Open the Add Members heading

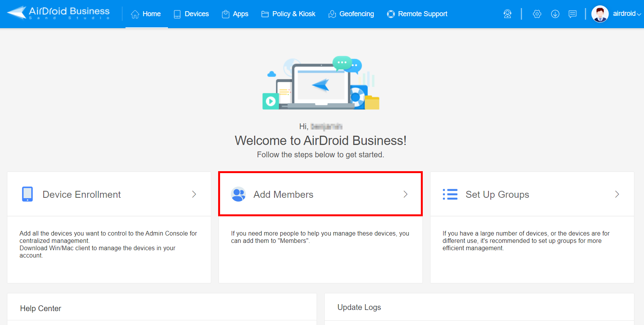click(x=283, y=194)
